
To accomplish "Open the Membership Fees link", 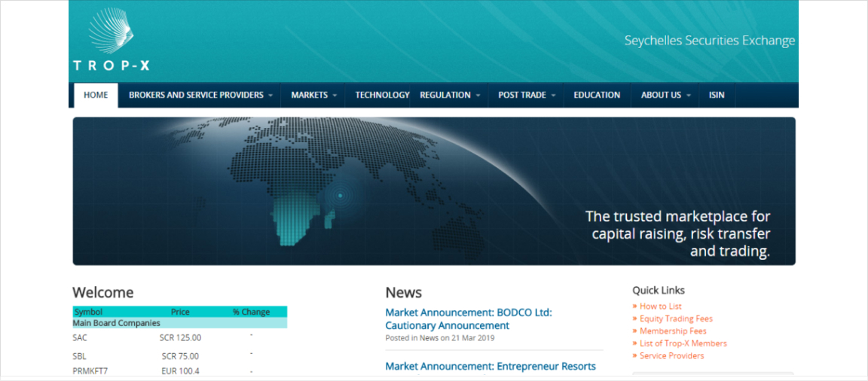I will [x=673, y=331].
